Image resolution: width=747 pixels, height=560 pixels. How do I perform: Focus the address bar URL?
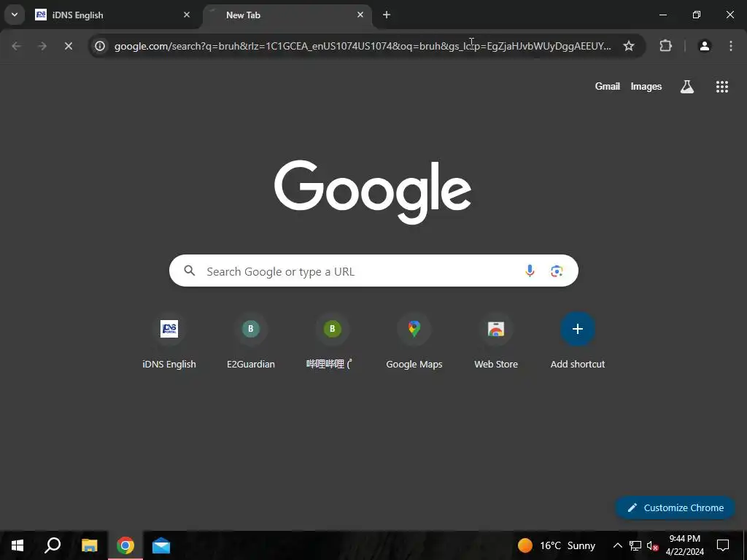363,46
